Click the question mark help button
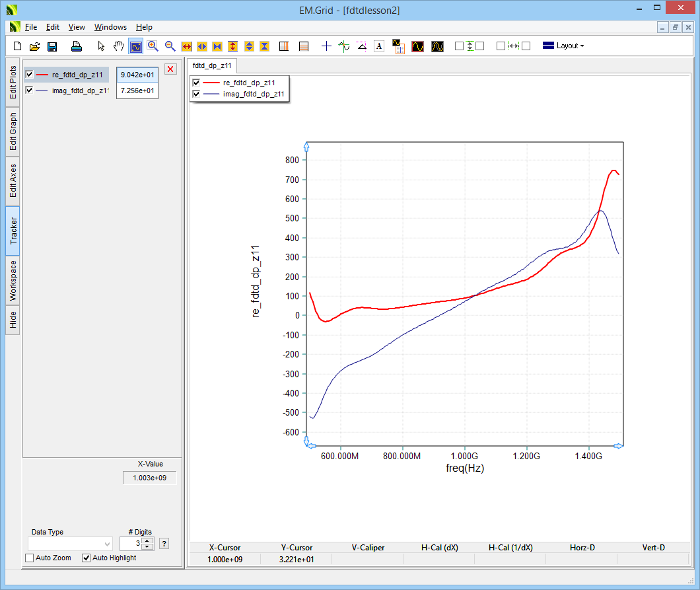The image size is (700, 590). (x=164, y=544)
